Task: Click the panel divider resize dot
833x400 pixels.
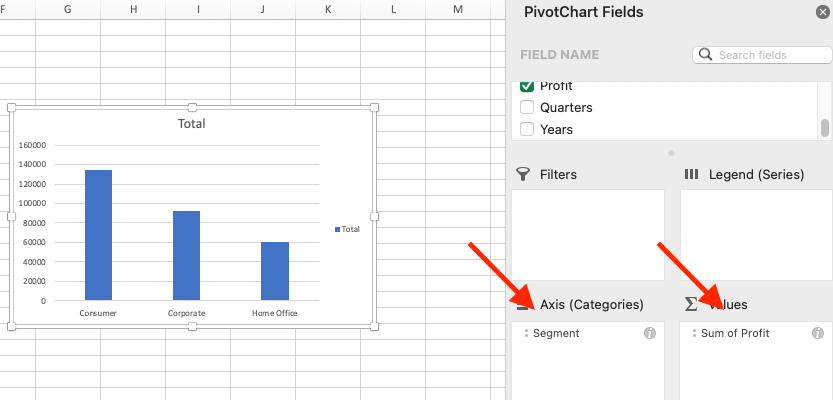Action: 671,153
